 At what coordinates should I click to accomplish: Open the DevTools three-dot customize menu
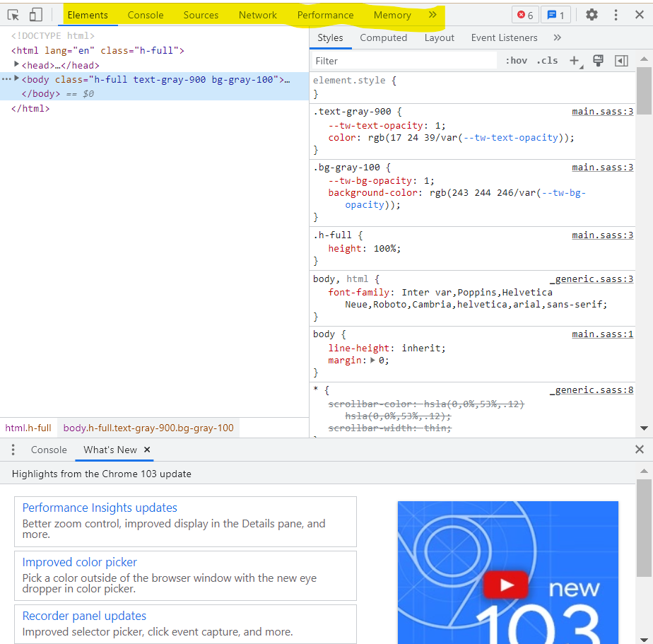[x=616, y=15]
